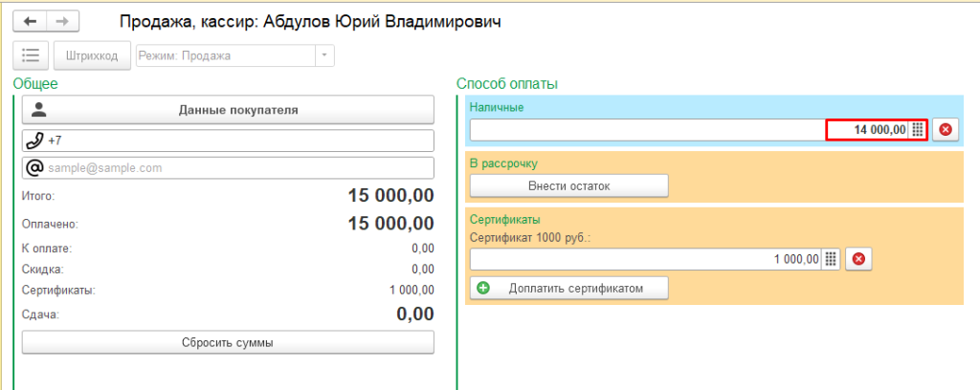This screenshot has height=390, width=980.
Task: Open Данные покупателя
Action: tap(228, 110)
